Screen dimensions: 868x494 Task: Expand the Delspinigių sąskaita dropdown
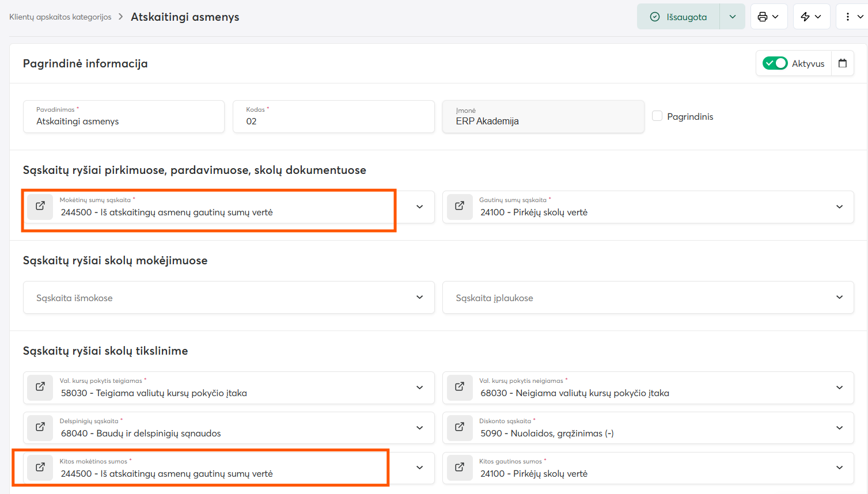[x=420, y=428]
